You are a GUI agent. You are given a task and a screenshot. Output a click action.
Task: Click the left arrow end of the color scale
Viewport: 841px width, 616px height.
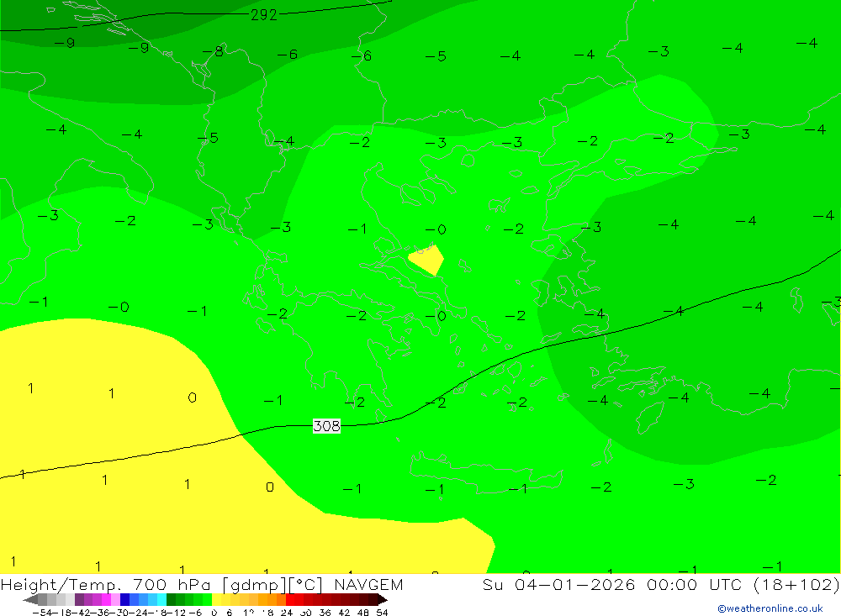point(30,600)
